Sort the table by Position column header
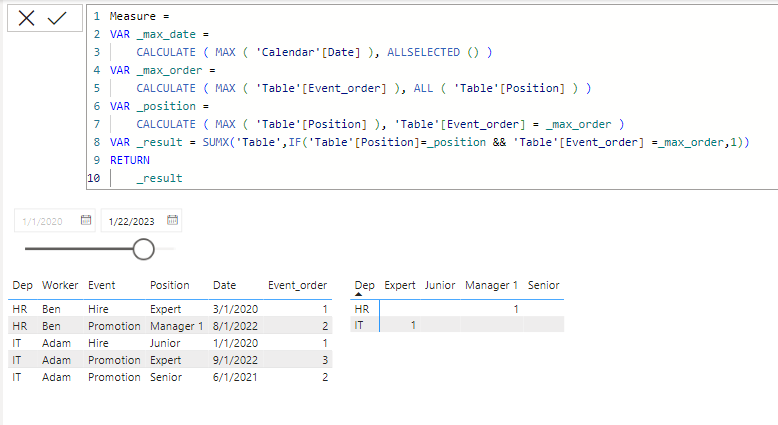Image resolution: width=778 pixels, height=425 pixels. (x=170, y=285)
